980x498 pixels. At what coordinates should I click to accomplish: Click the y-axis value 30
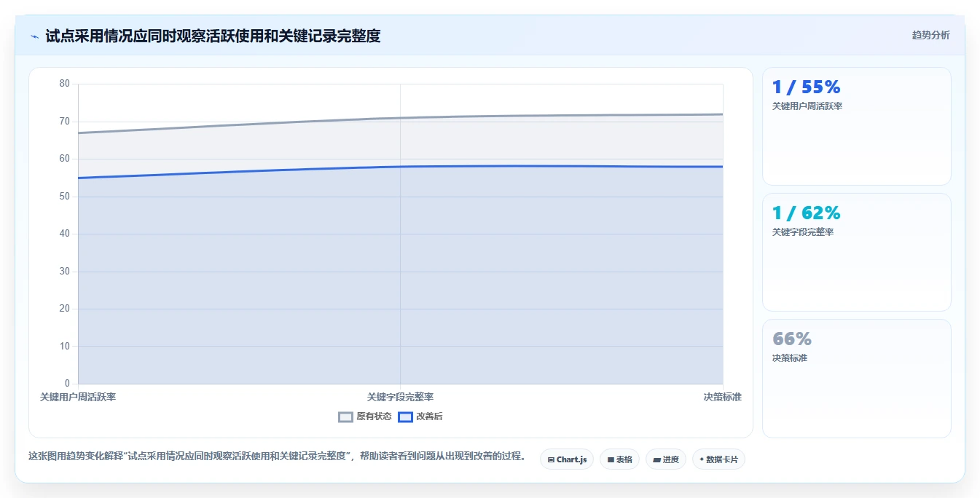click(64, 272)
